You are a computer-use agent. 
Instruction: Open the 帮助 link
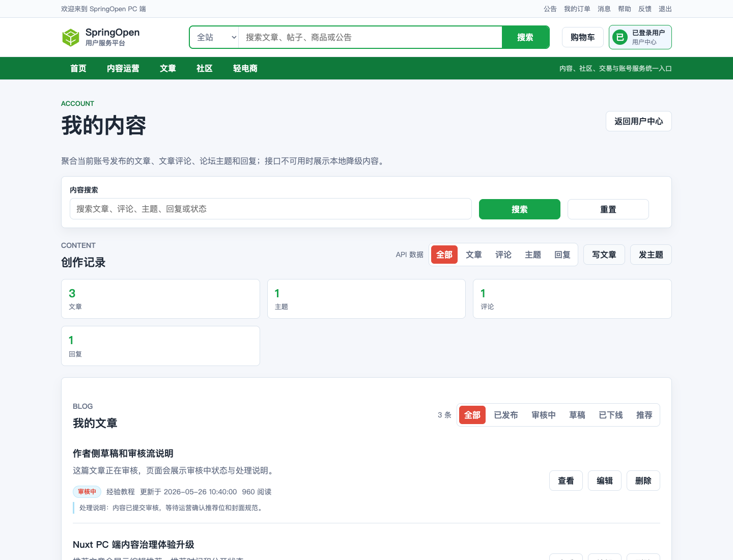625,9
